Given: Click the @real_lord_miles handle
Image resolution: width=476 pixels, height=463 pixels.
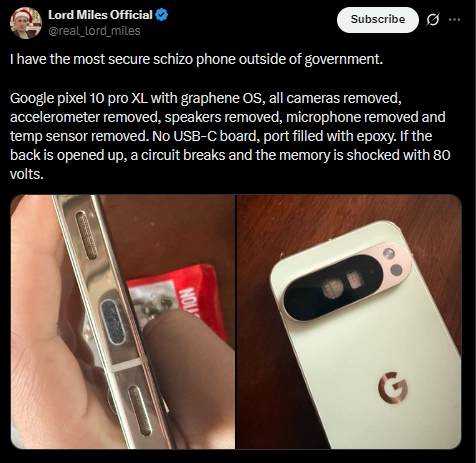Looking at the screenshot, I should point(94,31).
